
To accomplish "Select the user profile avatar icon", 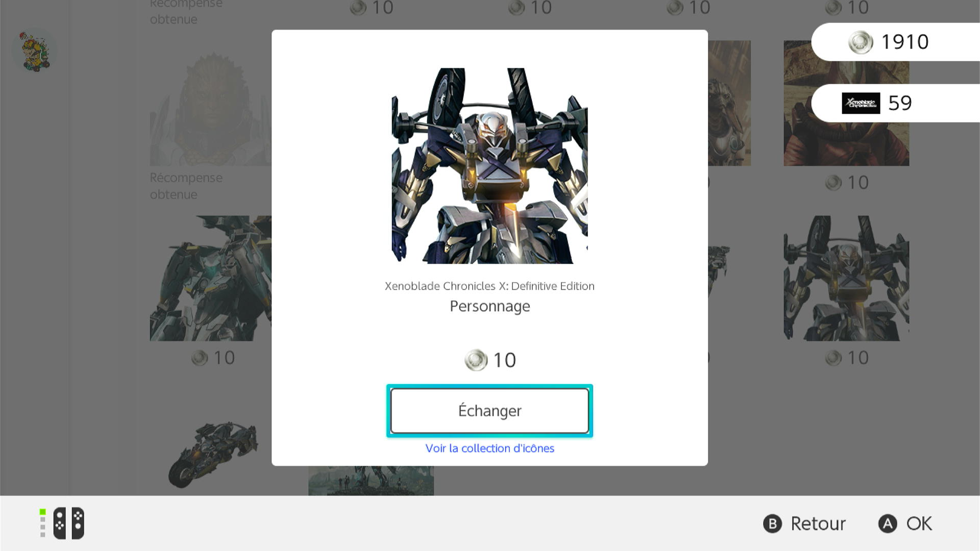I will 35,51.
